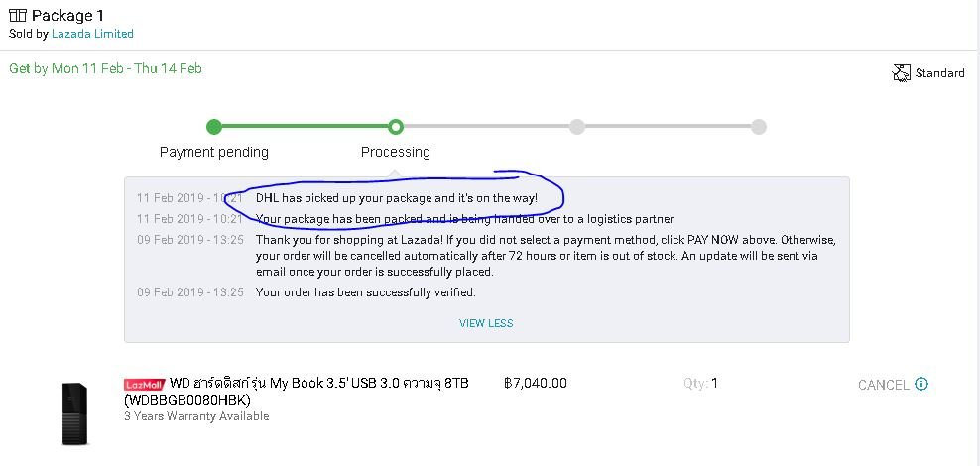
Task: Click the Get by delivery date text
Action: pos(105,68)
